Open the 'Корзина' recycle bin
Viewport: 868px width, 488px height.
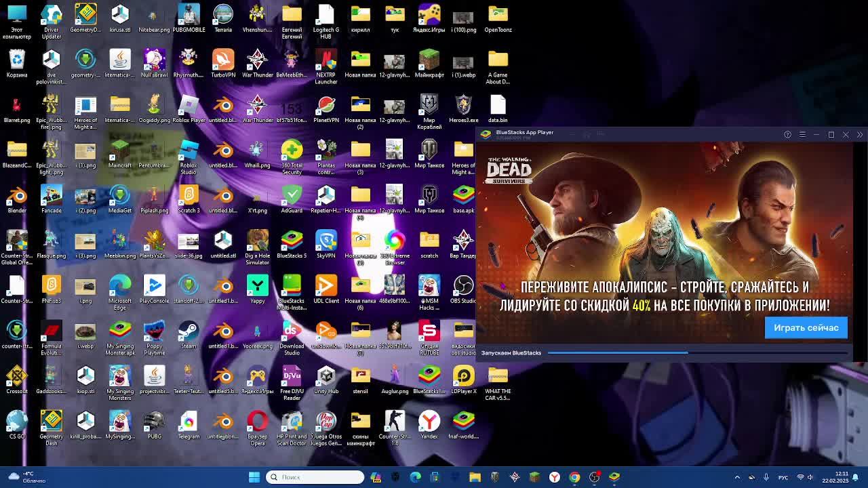pyautogui.click(x=17, y=64)
